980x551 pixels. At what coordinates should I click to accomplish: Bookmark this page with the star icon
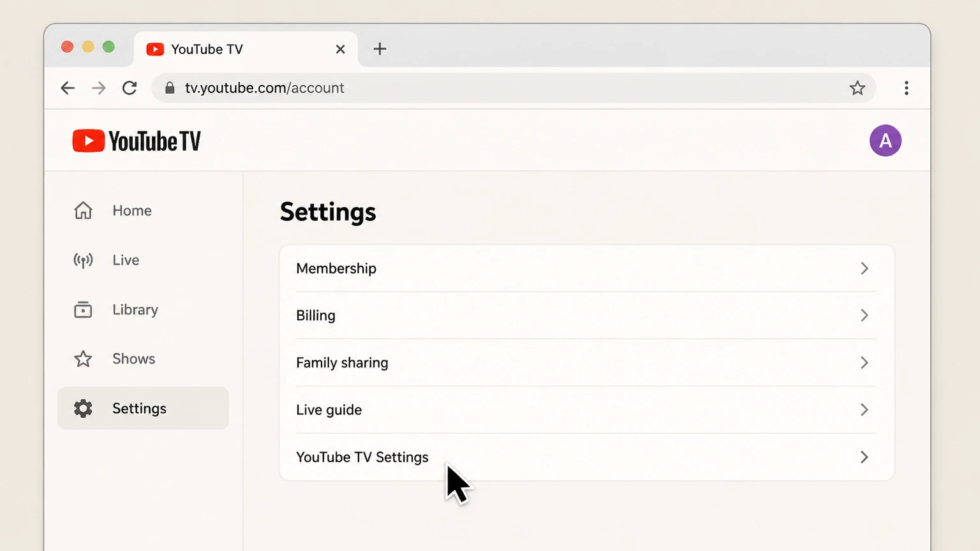857,88
